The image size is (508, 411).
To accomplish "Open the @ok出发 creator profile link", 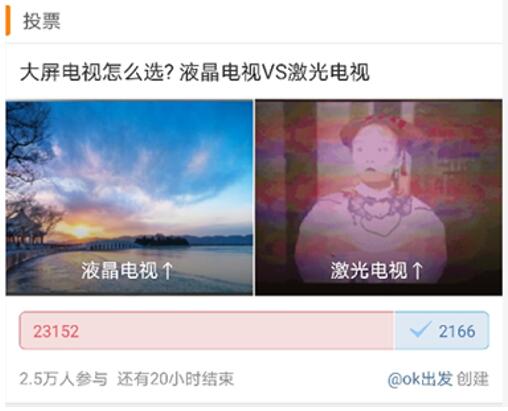I will point(420,379).
